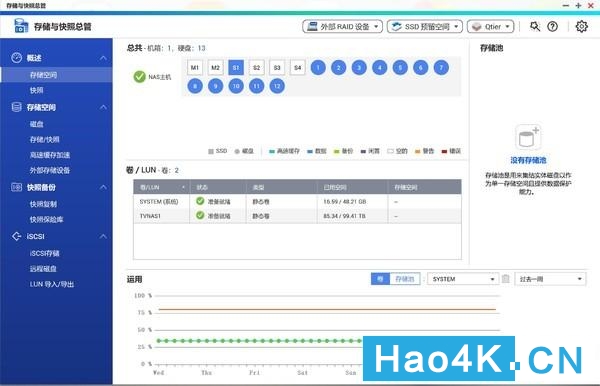Open the Qtier dropdown
600x386 pixels.
pyautogui.click(x=491, y=26)
